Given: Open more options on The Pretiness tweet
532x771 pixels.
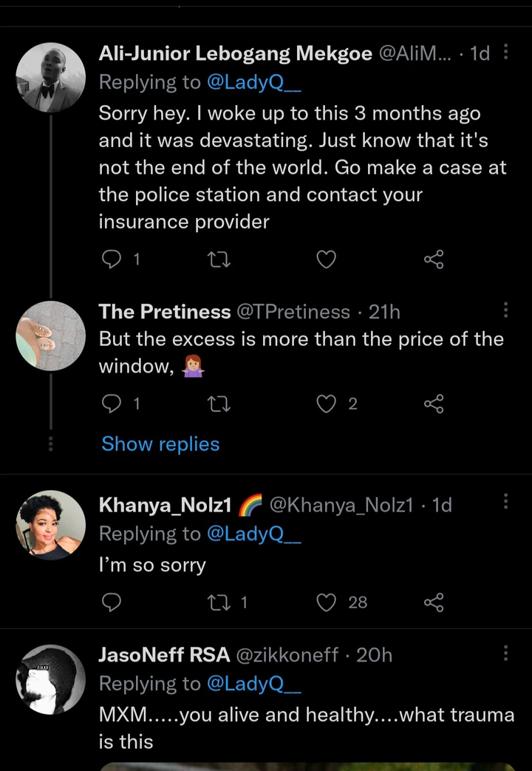Looking at the screenshot, I should [505, 310].
